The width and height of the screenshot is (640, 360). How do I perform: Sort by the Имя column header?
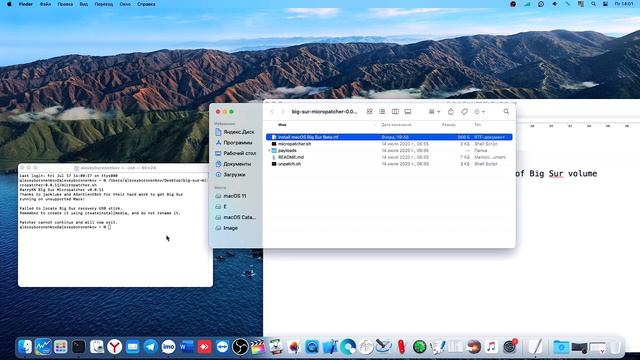(x=282, y=124)
